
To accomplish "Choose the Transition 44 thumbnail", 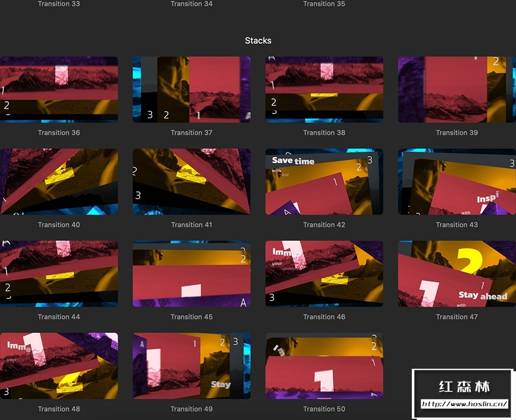I will point(59,273).
